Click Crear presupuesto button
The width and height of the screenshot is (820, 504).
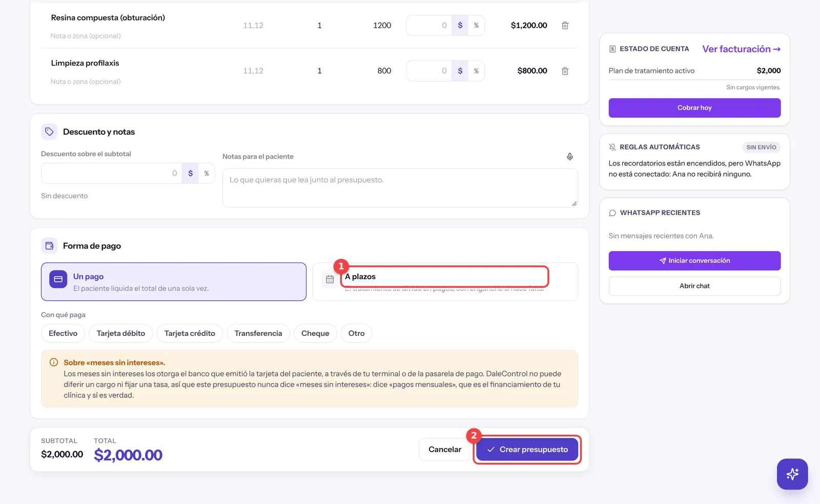click(x=527, y=449)
